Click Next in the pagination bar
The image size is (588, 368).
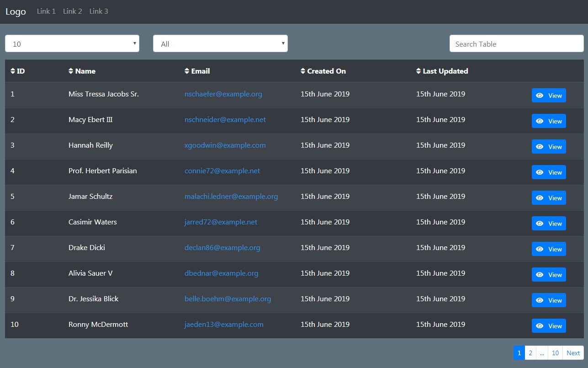pyautogui.click(x=573, y=352)
